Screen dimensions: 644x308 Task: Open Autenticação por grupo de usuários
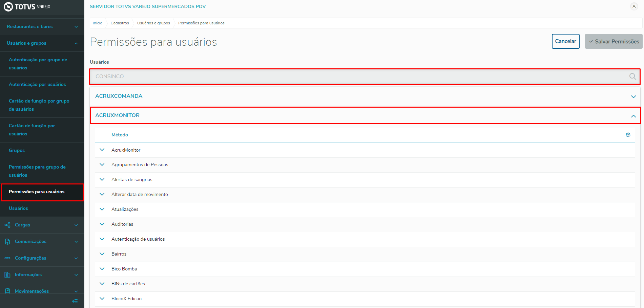click(x=42, y=64)
